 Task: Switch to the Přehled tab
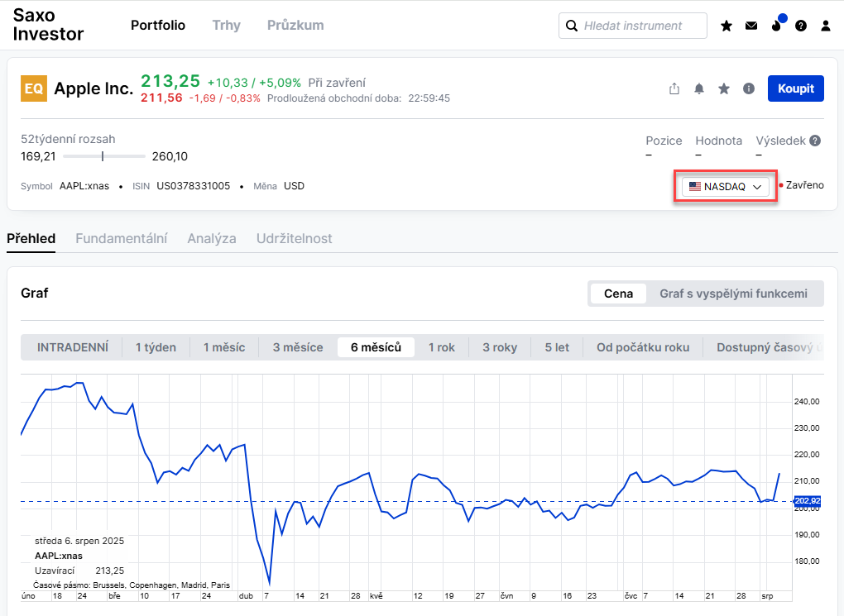31,238
